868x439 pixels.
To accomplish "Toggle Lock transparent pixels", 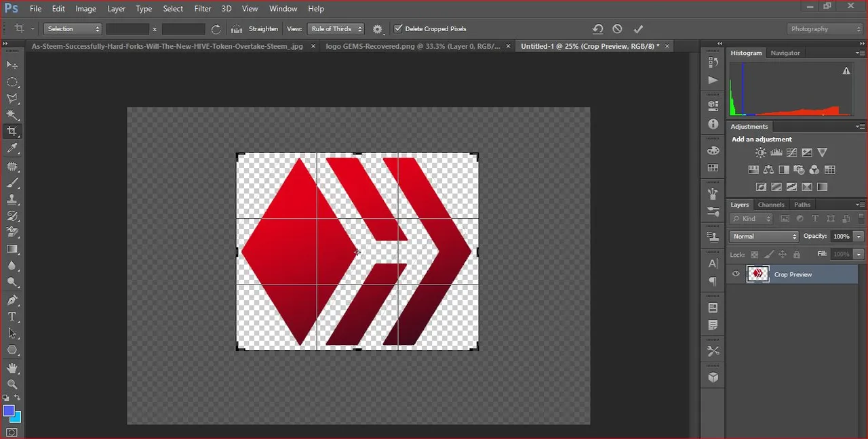I will pyautogui.click(x=754, y=255).
